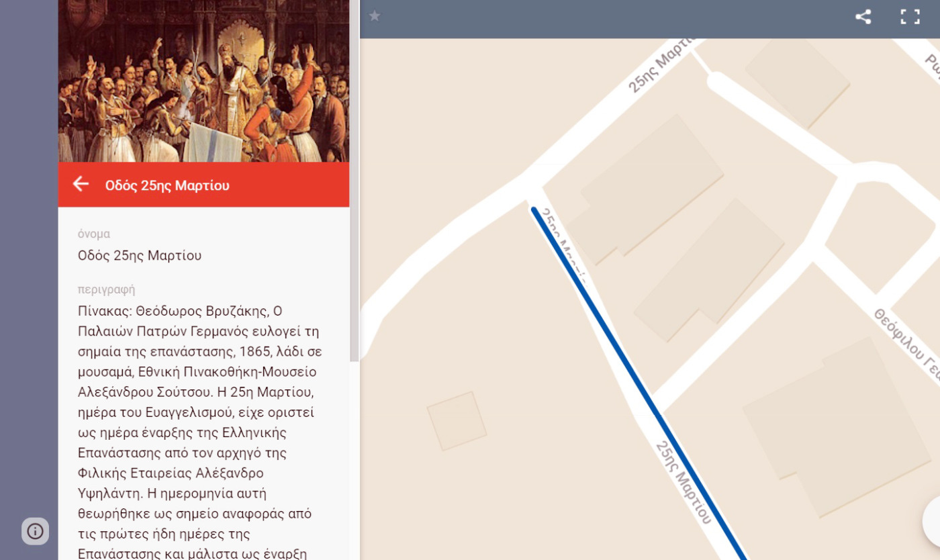Click the Θεόφιλου street label on map
The height and width of the screenshot is (560, 940).
(906, 345)
